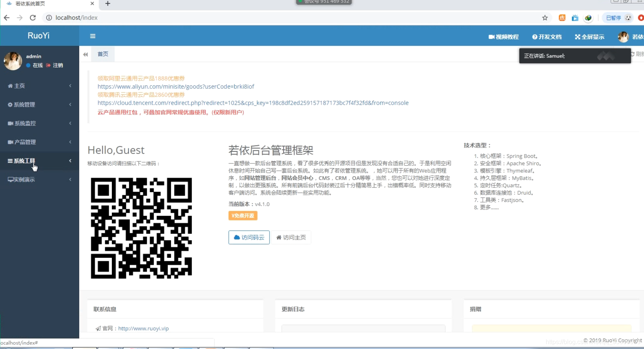Image resolution: width=644 pixels, height=349 pixels.
Task: Click the admin profile picture in sidebar
Action: (13, 61)
